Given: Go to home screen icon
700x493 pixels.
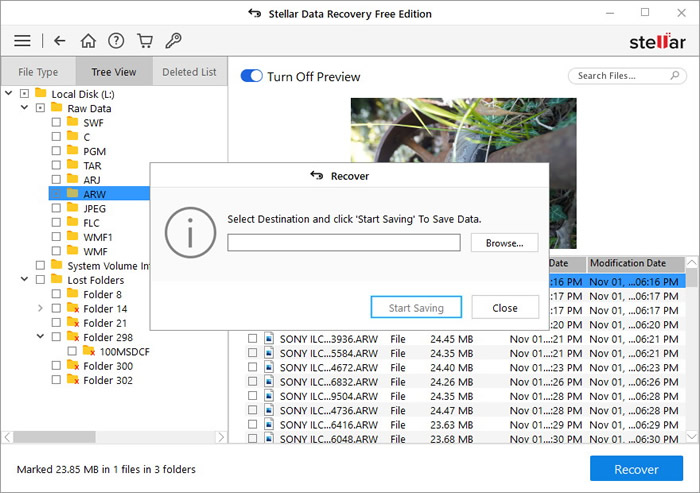Looking at the screenshot, I should click(x=88, y=41).
